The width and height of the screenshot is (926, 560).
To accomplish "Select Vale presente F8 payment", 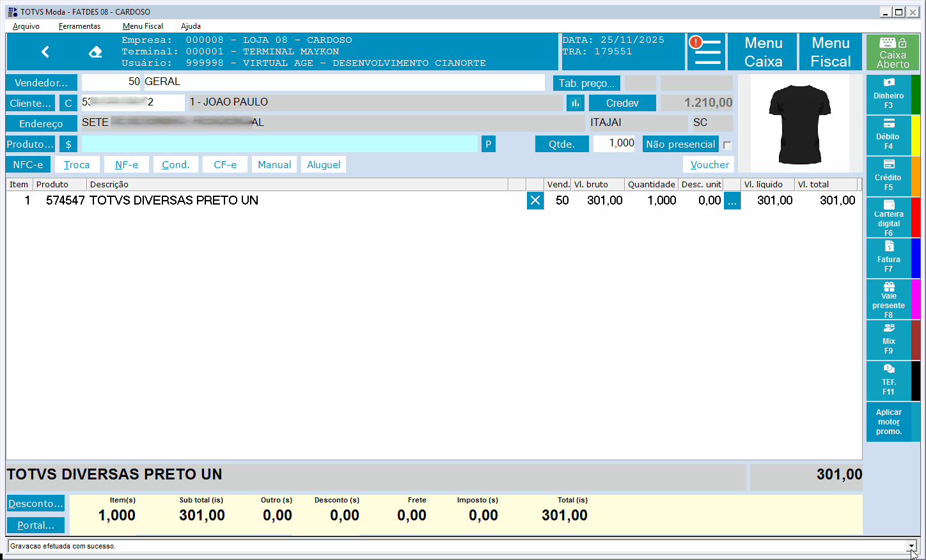I will pos(889,299).
